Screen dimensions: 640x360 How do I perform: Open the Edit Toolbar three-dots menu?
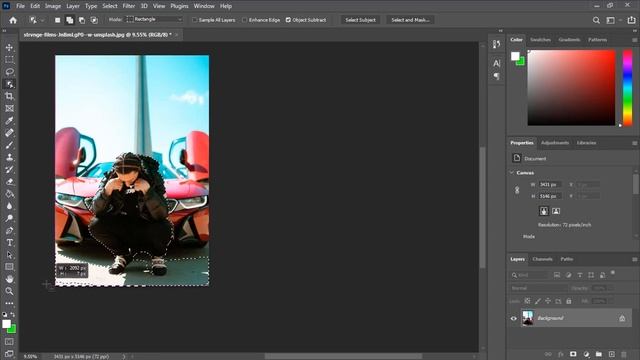point(9,303)
